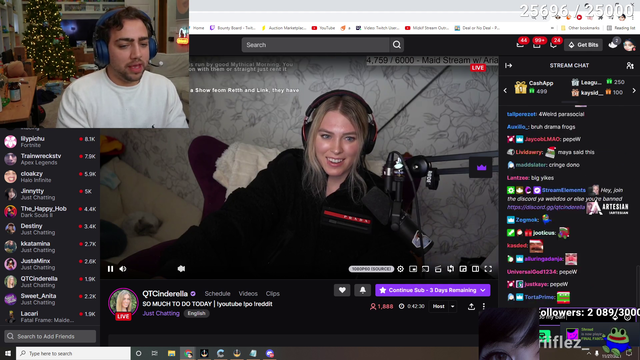Open Lacari channel in sidebar
The width and height of the screenshot is (640, 360).
(50, 316)
